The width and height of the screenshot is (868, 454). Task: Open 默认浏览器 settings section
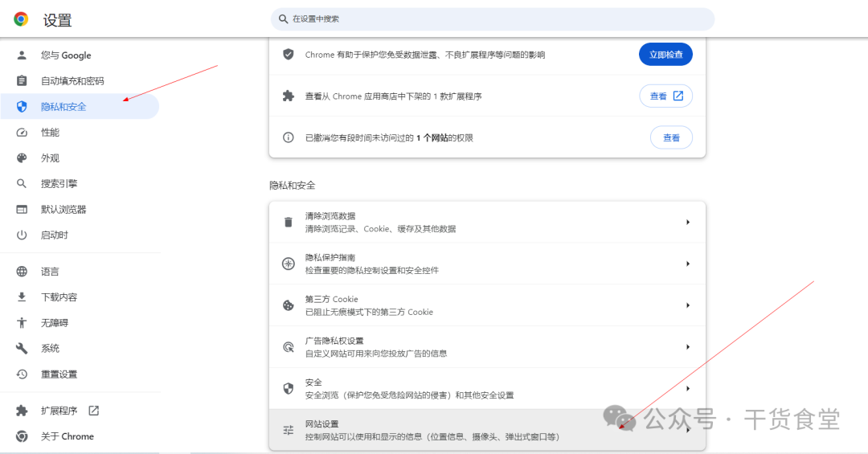80,209
